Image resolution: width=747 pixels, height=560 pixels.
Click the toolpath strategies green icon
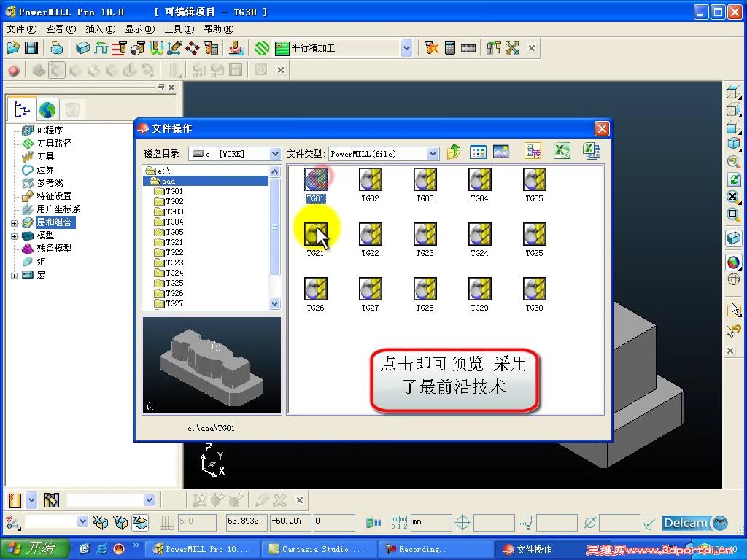point(262,47)
